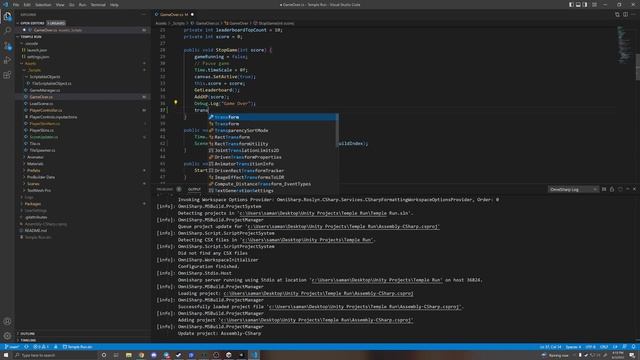The width and height of the screenshot is (640, 360).
Task: Click the git branch indicator in status bar
Action: coord(12,347)
